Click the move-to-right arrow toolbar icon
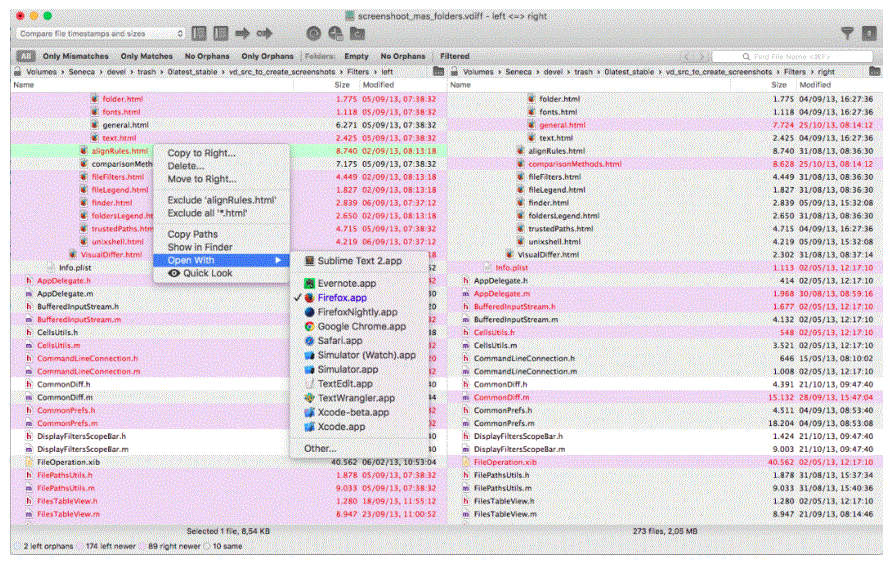This screenshot has width=893, height=570. point(264,34)
